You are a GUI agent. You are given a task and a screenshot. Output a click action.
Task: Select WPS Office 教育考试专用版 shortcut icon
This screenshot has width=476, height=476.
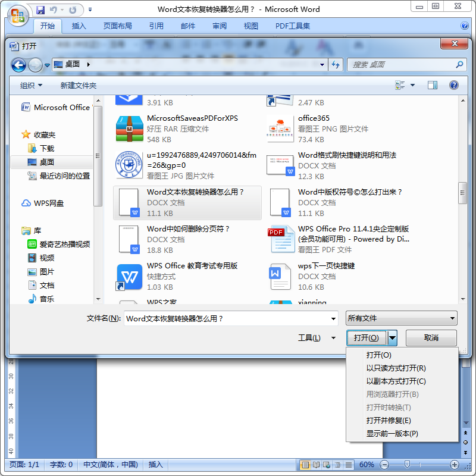(129, 277)
